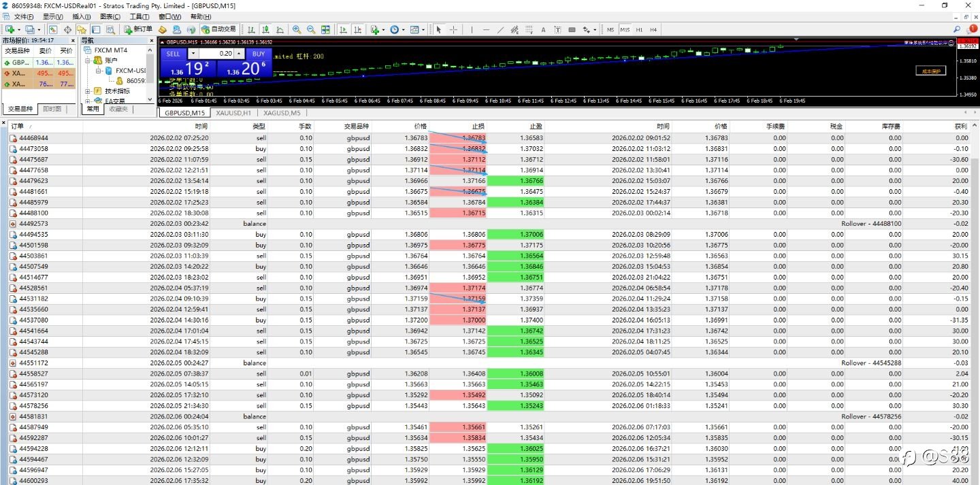Open volume dropdown in one-click trading panel

tap(193, 54)
